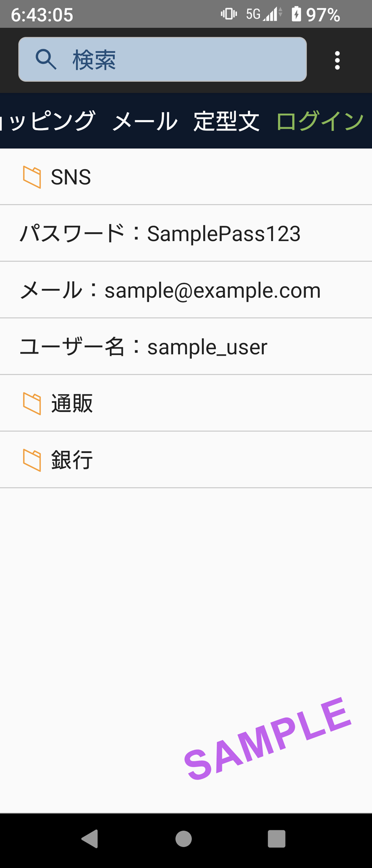
Task: Select the パスワード SamplePass123 entry
Action: pyautogui.click(x=186, y=233)
